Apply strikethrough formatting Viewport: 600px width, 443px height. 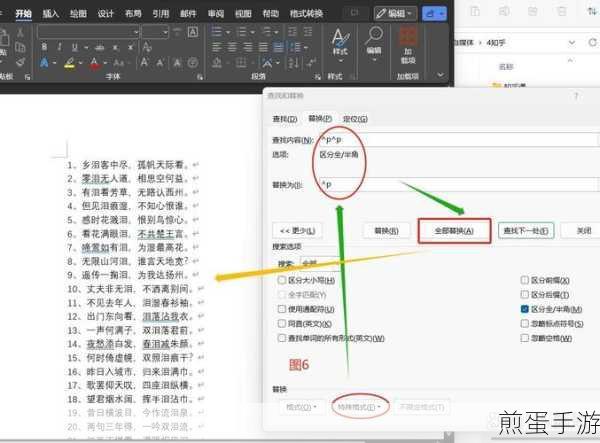(x=99, y=47)
